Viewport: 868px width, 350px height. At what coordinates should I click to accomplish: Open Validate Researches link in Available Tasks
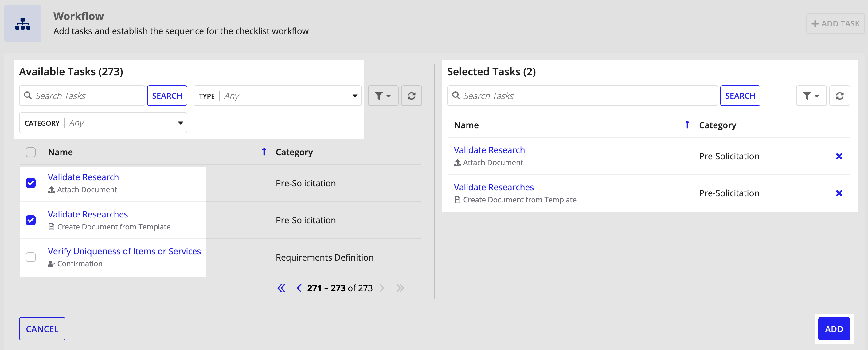pos(88,214)
